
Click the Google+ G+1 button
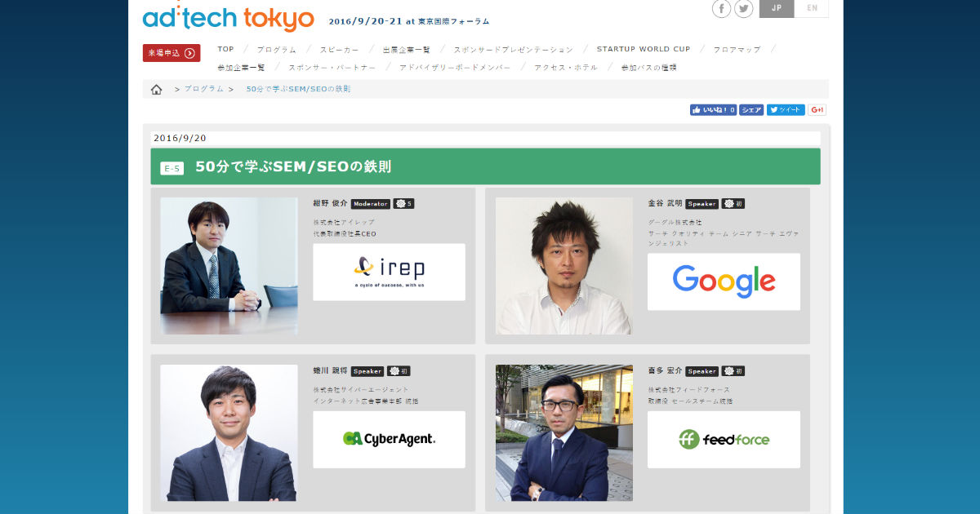coord(817,109)
